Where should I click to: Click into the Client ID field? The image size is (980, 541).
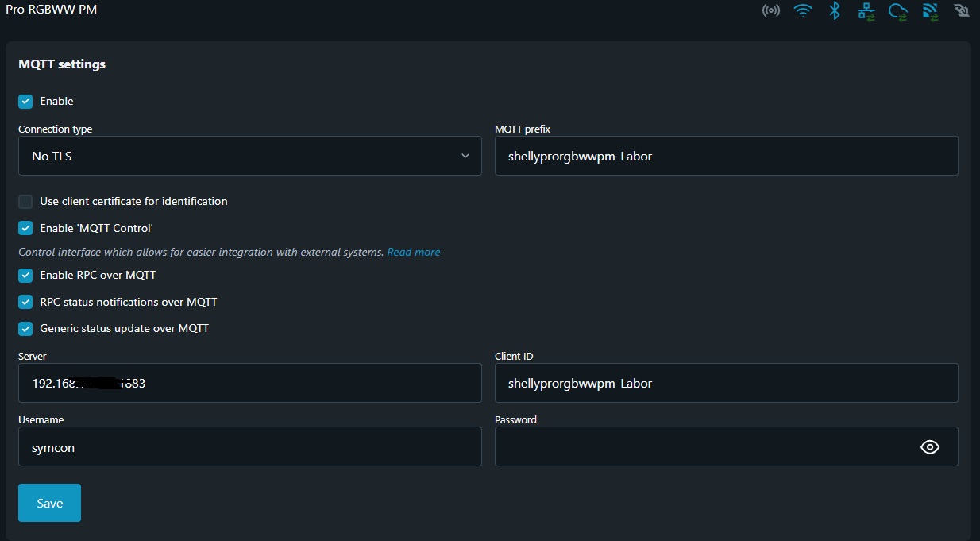pos(726,383)
